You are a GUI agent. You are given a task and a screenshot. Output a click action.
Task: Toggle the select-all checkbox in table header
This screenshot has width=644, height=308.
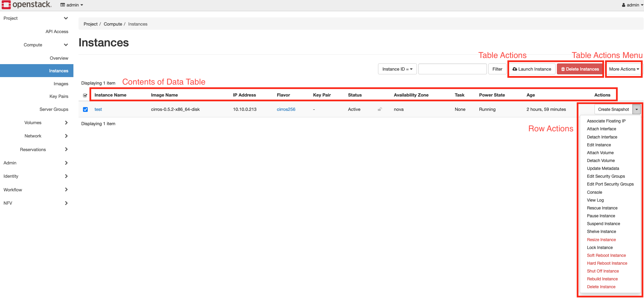click(85, 95)
